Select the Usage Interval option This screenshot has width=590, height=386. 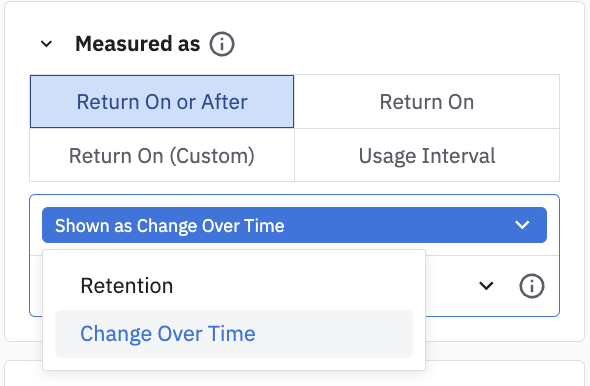pyautogui.click(x=427, y=155)
